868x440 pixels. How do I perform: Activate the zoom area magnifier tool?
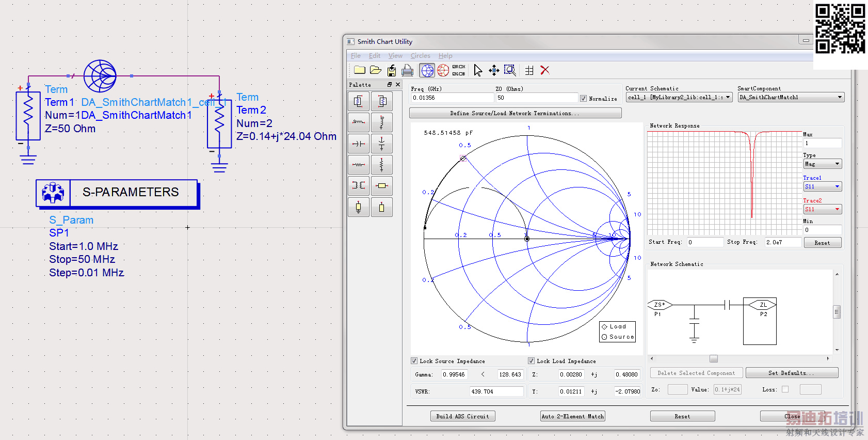[x=510, y=70]
